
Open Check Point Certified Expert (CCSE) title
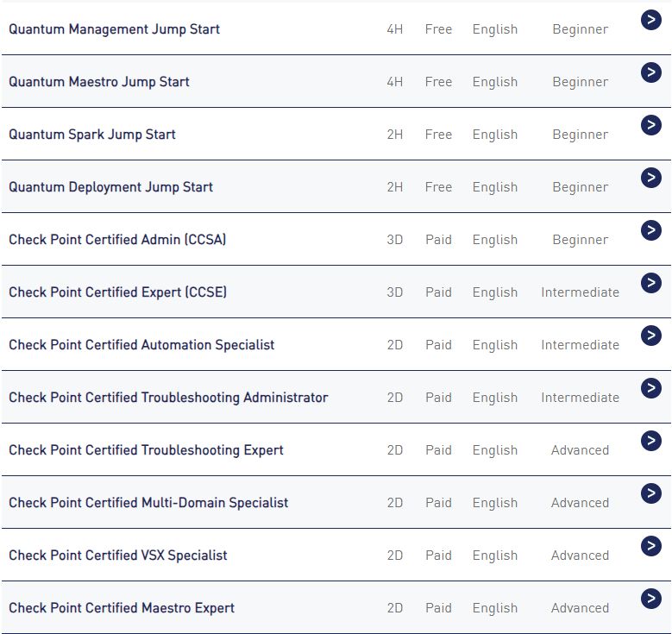[x=118, y=292]
